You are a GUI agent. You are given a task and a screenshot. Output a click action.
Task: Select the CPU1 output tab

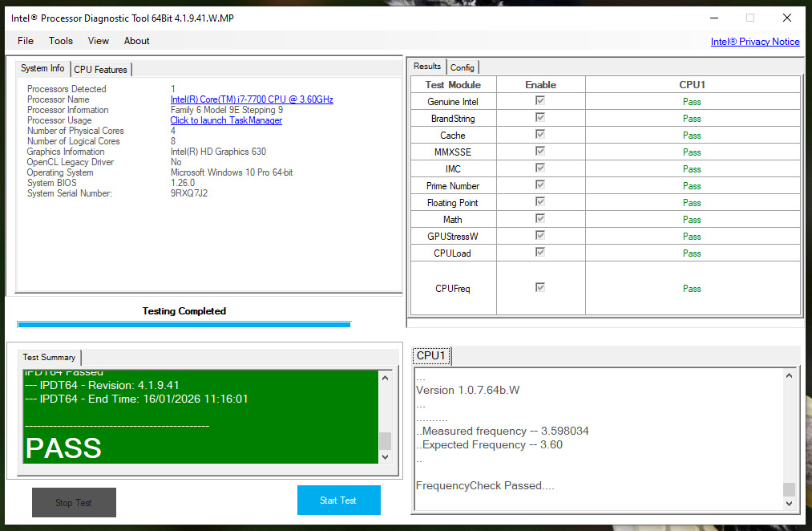point(431,356)
